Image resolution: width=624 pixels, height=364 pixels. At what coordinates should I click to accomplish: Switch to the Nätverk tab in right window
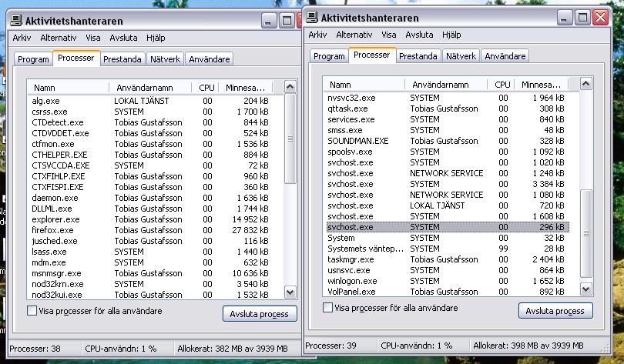(x=461, y=56)
